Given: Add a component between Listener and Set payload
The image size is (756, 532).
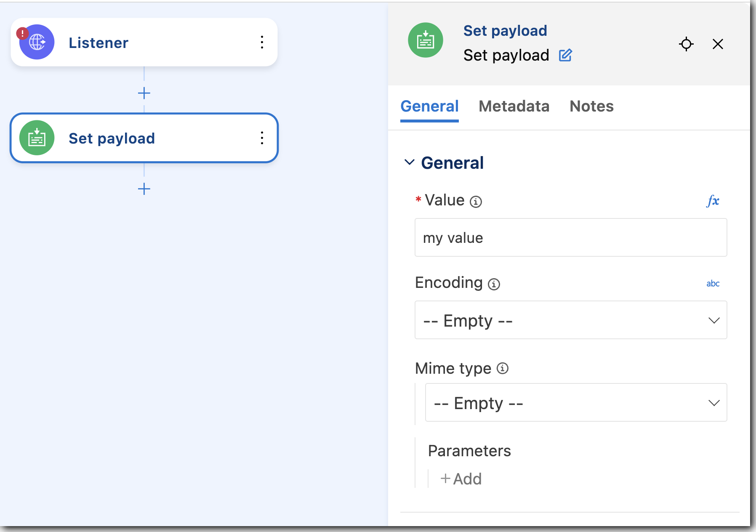Looking at the screenshot, I should click(144, 93).
